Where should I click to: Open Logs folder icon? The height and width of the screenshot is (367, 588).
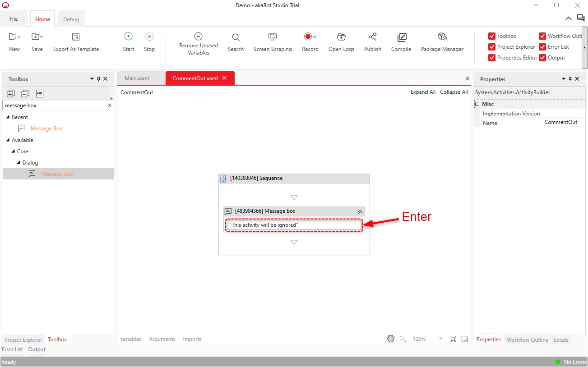point(341,37)
